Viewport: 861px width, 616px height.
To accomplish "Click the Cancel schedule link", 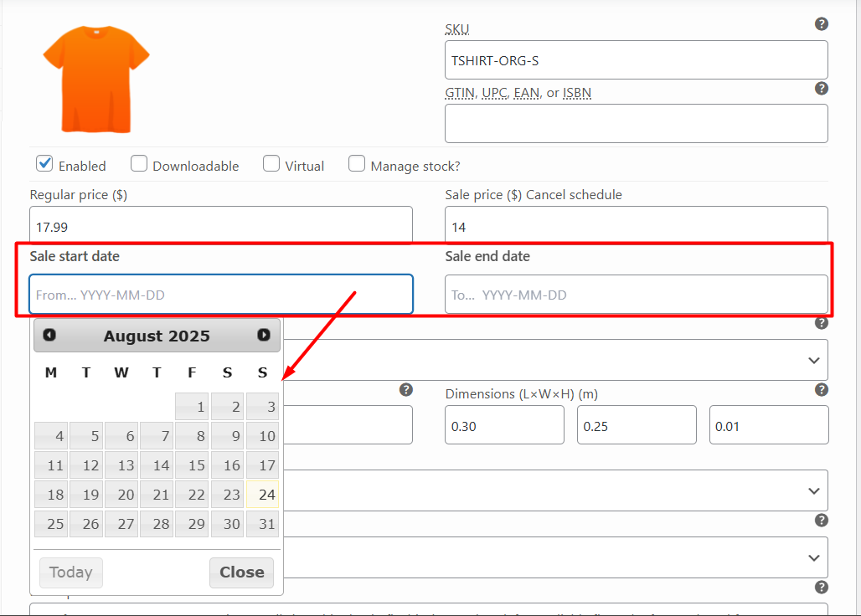I will (x=574, y=195).
